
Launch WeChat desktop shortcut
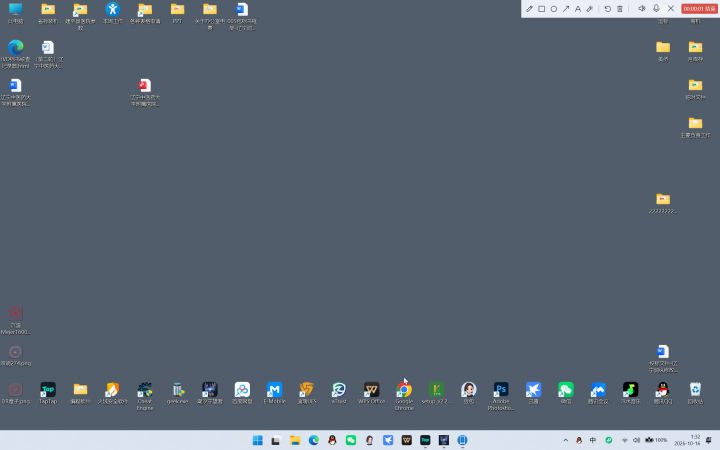tap(566, 393)
